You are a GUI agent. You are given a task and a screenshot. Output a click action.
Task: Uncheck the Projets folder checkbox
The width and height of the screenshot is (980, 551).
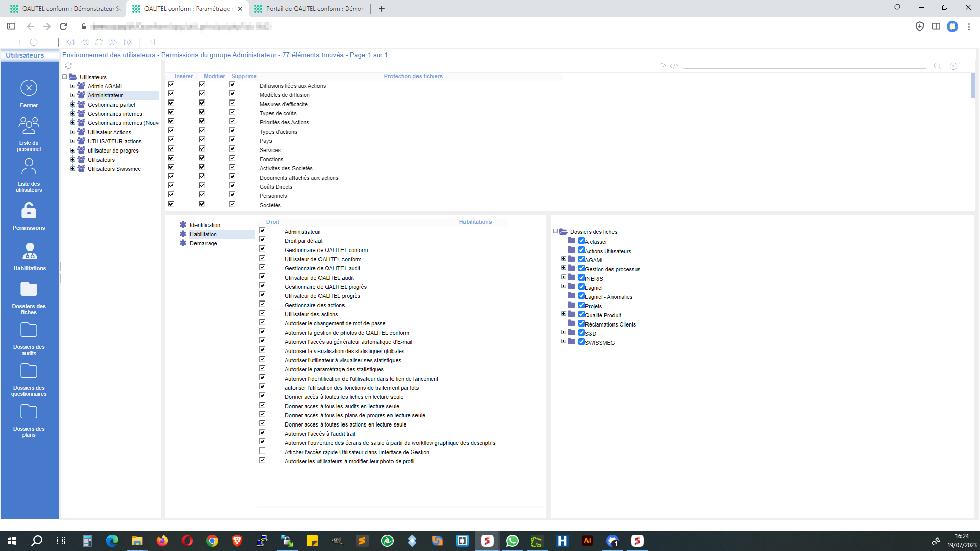pyautogui.click(x=581, y=305)
